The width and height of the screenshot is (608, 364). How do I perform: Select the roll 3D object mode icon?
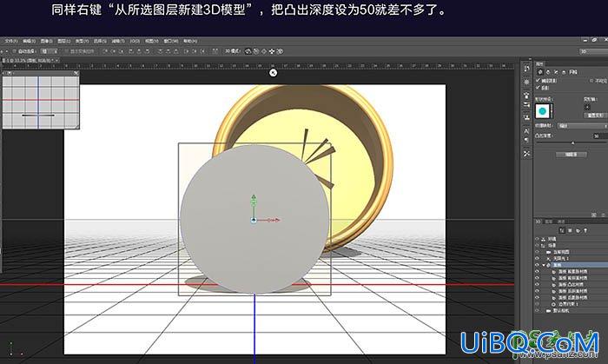256,51
